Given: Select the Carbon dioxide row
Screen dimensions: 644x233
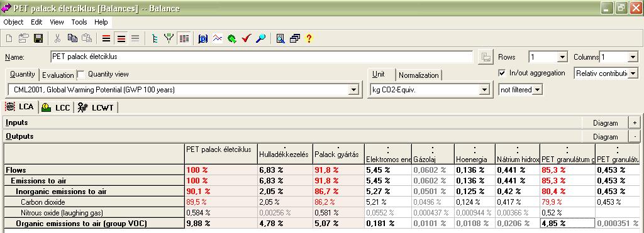Looking at the screenshot, I should point(94,202).
